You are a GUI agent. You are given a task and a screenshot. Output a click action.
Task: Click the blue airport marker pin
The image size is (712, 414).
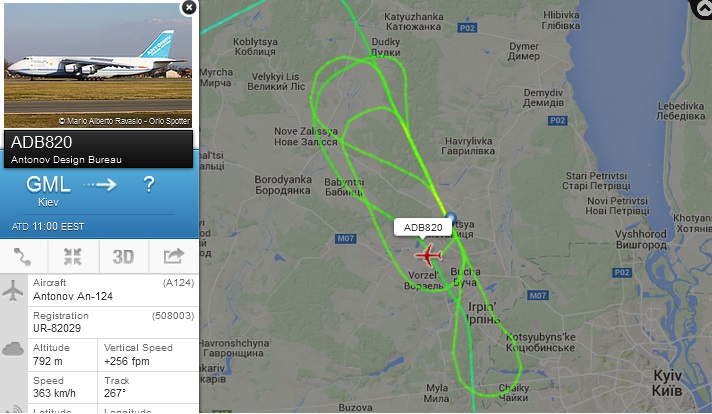(x=451, y=217)
